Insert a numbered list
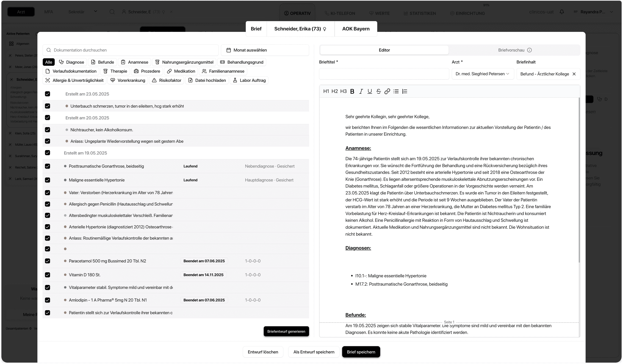This screenshot has width=623, height=364. pyautogui.click(x=405, y=91)
